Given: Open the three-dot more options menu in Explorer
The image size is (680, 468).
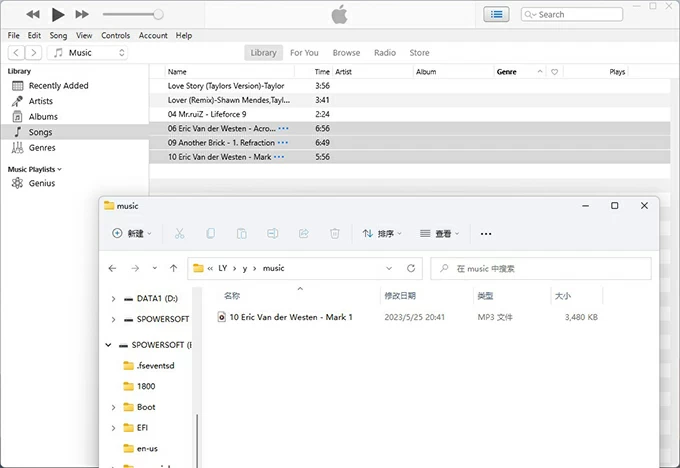Looking at the screenshot, I should pos(486,233).
